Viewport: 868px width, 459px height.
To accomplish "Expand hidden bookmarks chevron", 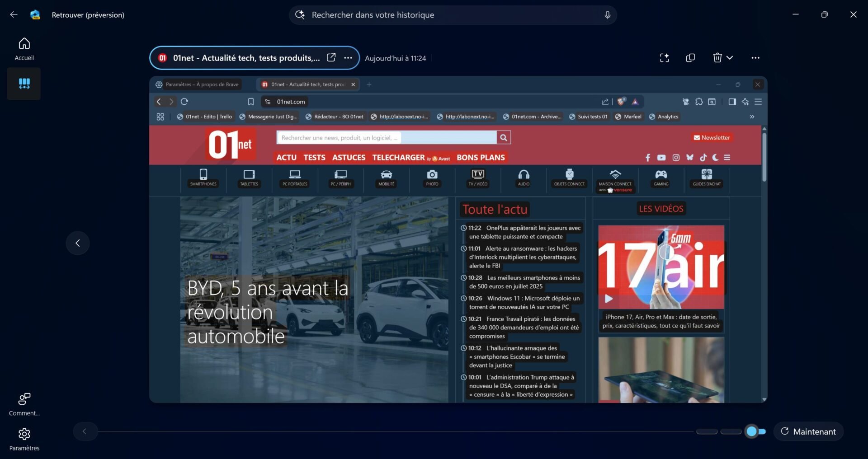I will click(x=752, y=117).
